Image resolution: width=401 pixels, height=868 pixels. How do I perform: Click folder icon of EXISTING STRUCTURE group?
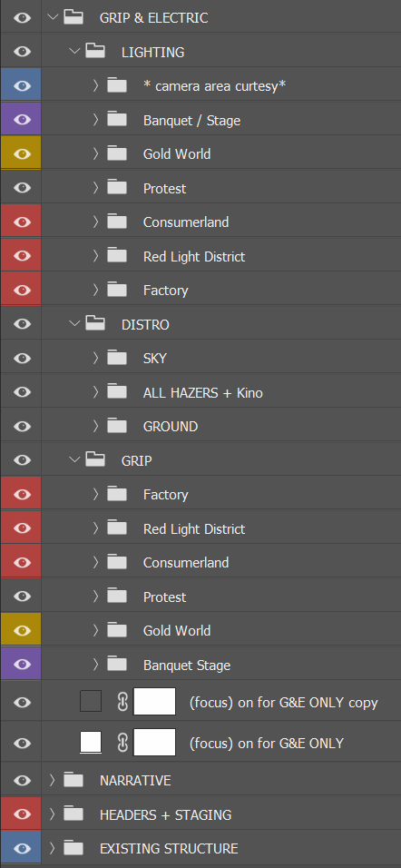pos(73,848)
